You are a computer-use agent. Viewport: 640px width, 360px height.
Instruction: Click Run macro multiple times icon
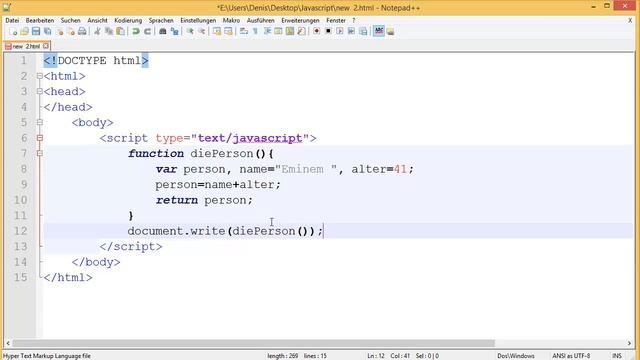pyautogui.click(x=351, y=31)
